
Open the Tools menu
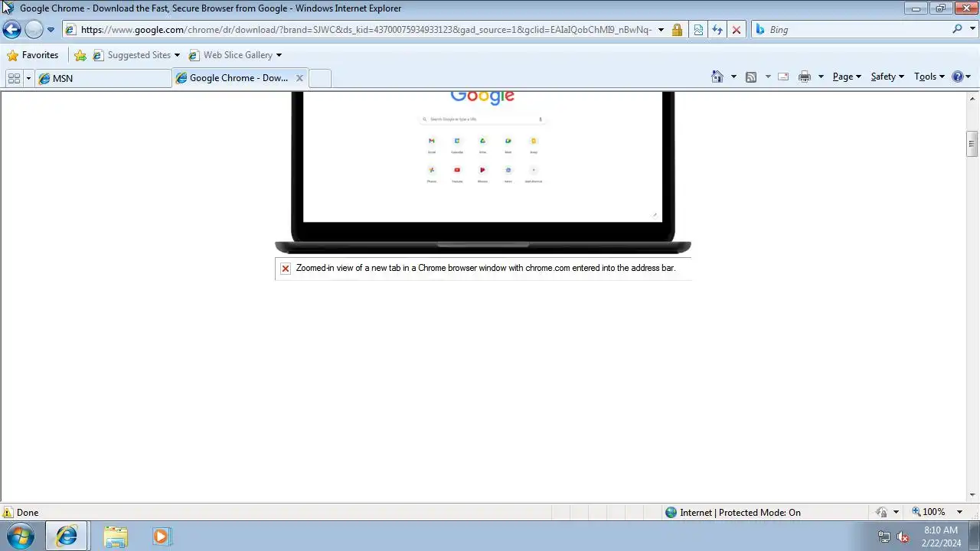click(929, 77)
